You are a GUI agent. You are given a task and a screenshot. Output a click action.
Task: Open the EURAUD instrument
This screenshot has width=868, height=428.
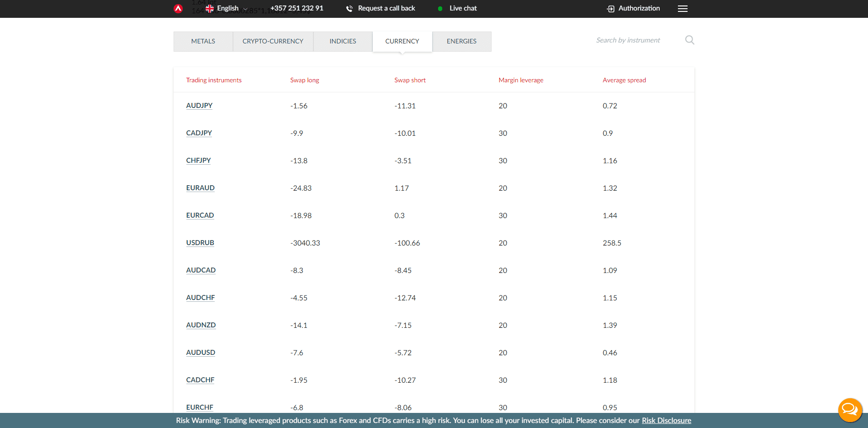click(x=201, y=188)
